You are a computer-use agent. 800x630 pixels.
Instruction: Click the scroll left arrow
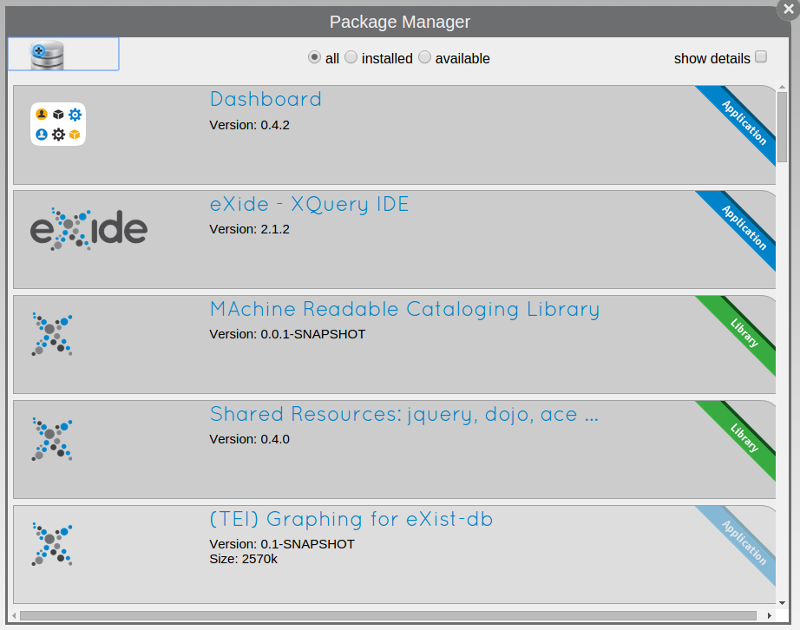pos(14,616)
